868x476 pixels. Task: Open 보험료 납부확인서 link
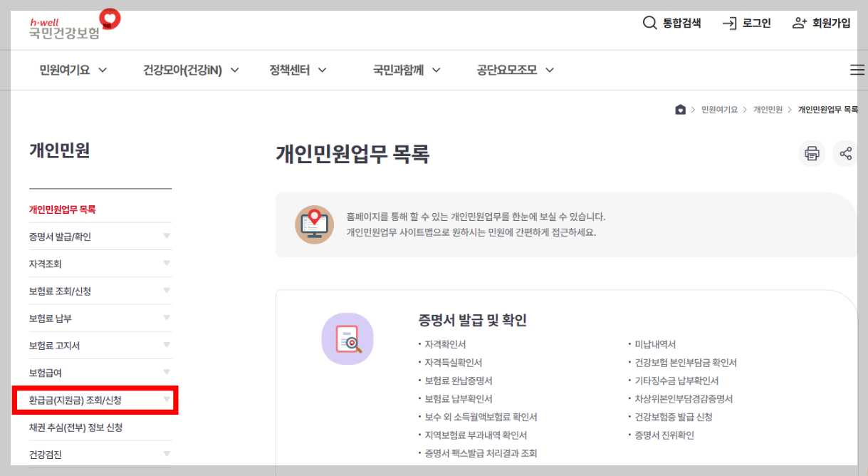[459, 399]
